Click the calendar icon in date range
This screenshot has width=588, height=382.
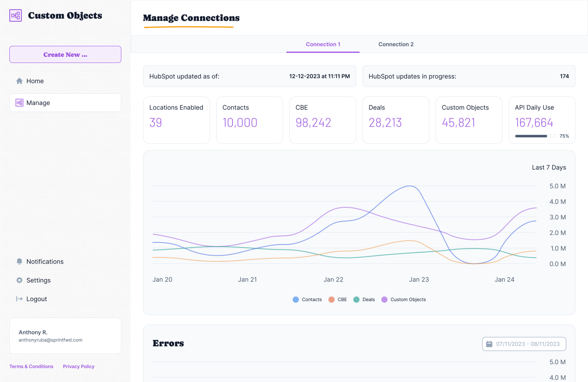point(489,344)
